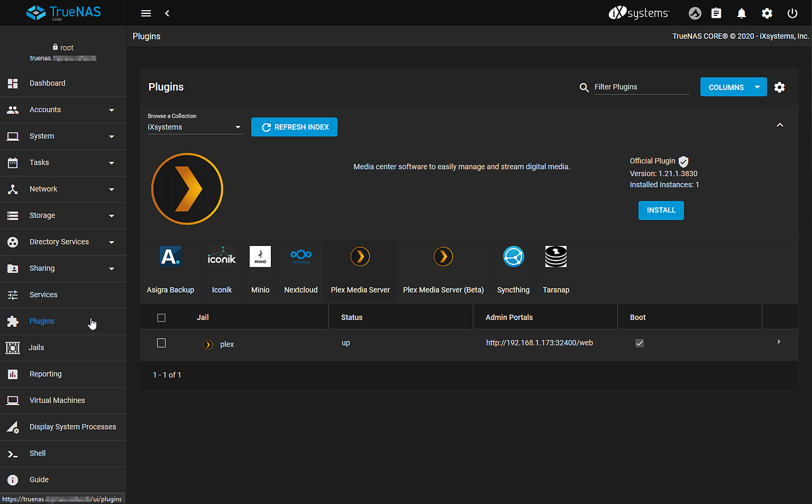Open the Plex Media Server Beta plugin
812x504 pixels.
pos(443,257)
